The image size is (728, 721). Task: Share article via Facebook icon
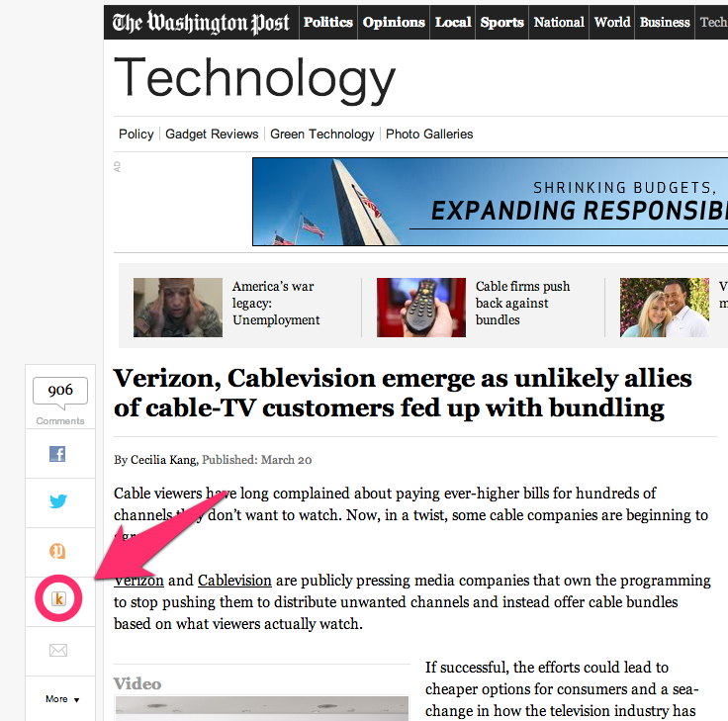click(57, 454)
